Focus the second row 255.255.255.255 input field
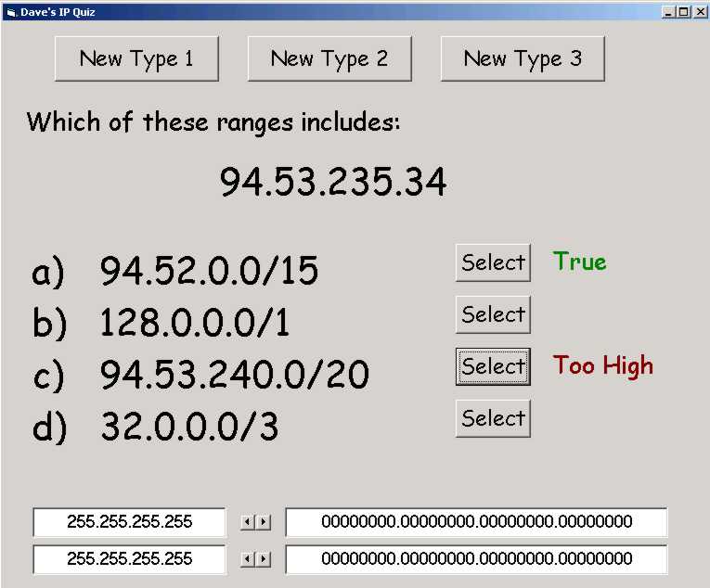The image size is (710, 588). coord(129,559)
